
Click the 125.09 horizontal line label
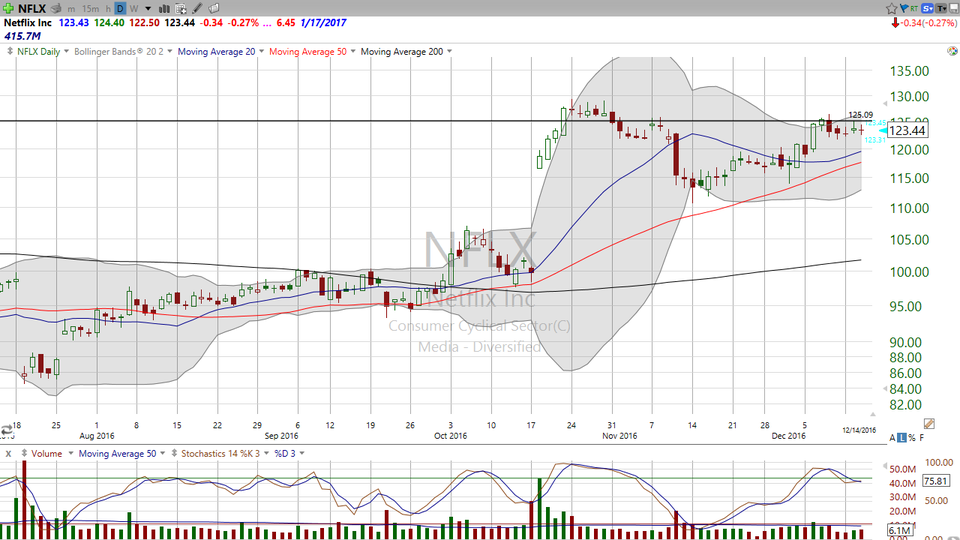click(860, 114)
